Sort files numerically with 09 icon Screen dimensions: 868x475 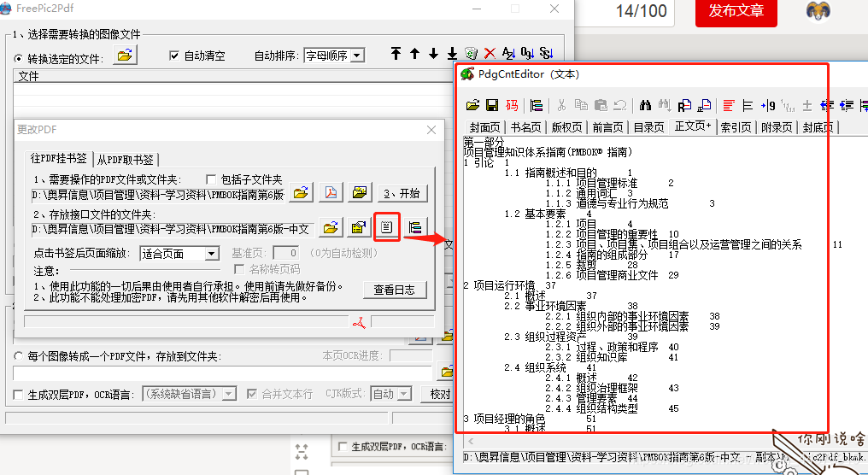click(x=528, y=53)
